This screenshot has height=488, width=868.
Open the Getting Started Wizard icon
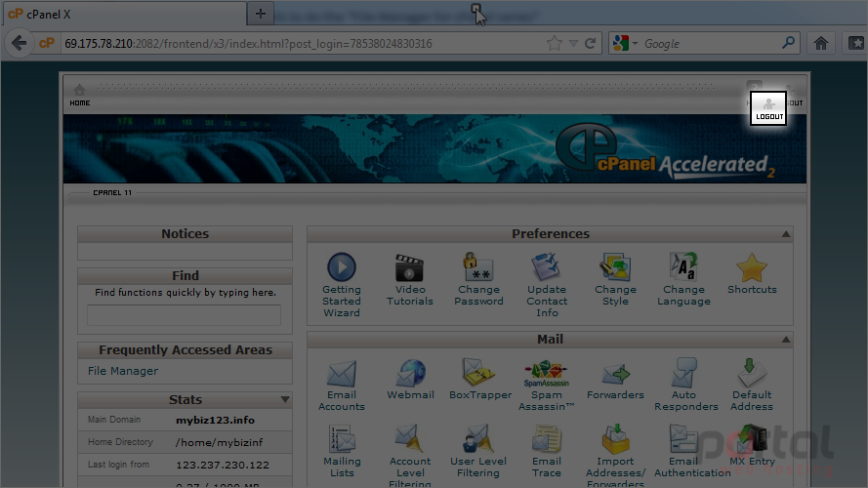(342, 267)
